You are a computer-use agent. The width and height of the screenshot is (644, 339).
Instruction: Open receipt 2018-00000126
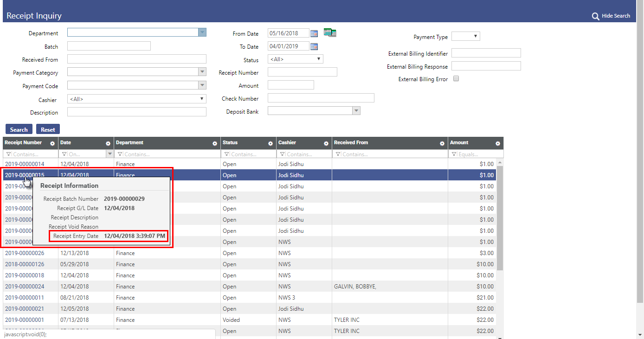pyautogui.click(x=25, y=264)
